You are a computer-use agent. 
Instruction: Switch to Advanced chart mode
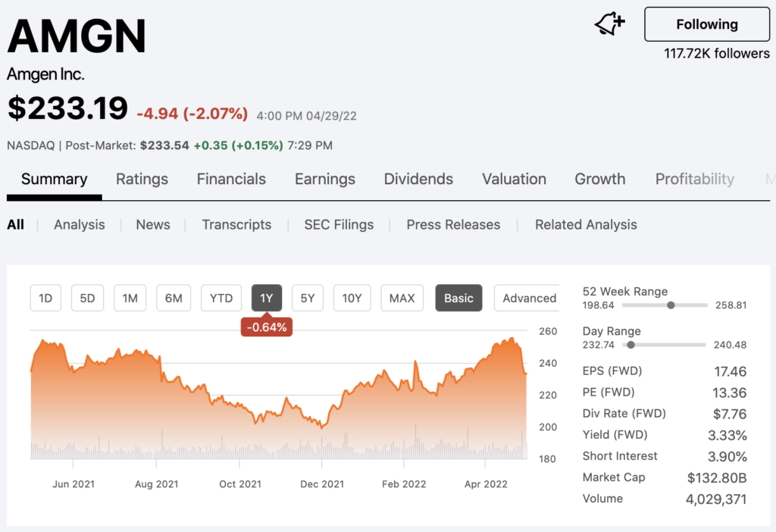(x=527, y=298)
